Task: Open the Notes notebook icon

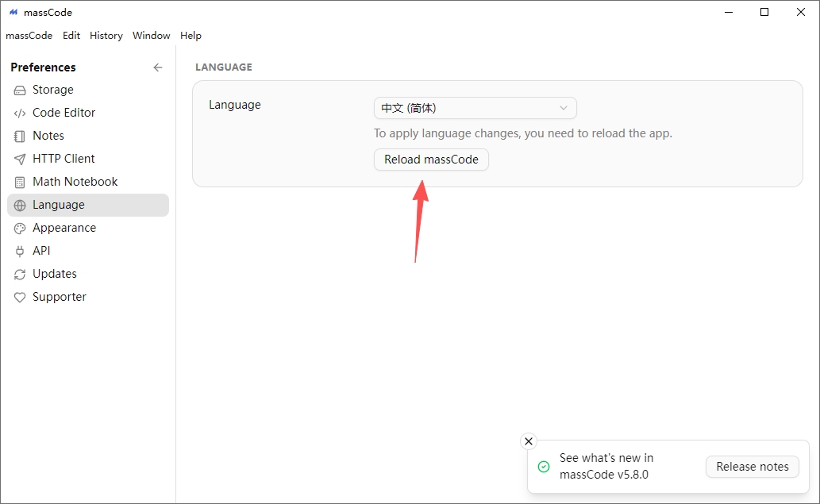Action: (20, 137)
